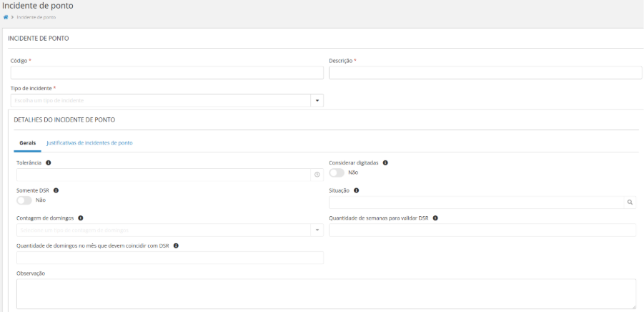This screenshot has width=644, height=312.
Task: Click the Quantidade de domingos no mês field
Action: point(170,258)
